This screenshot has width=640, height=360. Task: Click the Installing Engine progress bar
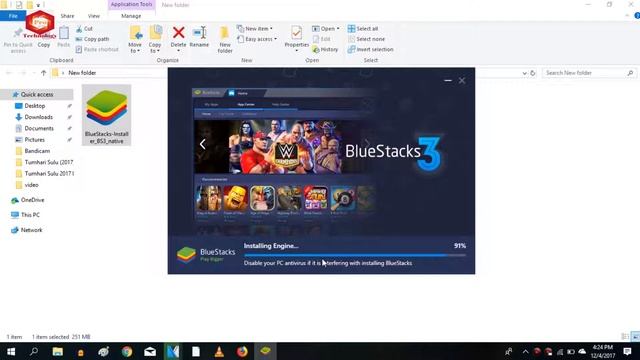point(355,255)
